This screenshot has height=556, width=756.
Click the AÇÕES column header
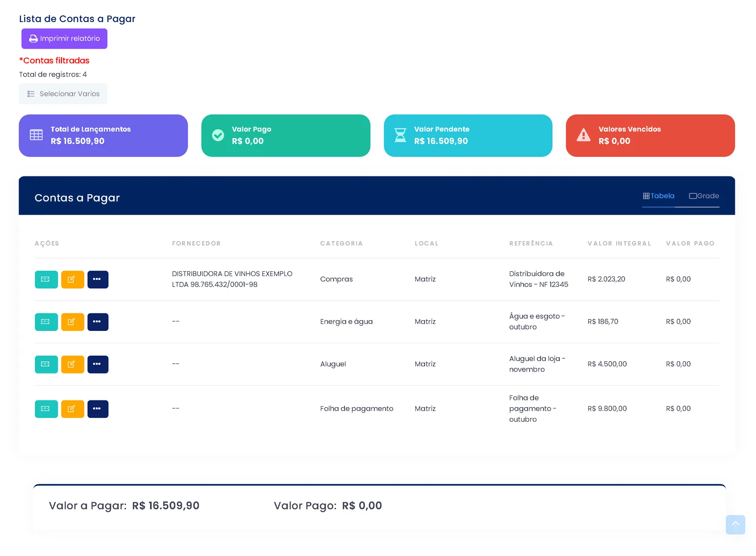(x=47, y=243)
